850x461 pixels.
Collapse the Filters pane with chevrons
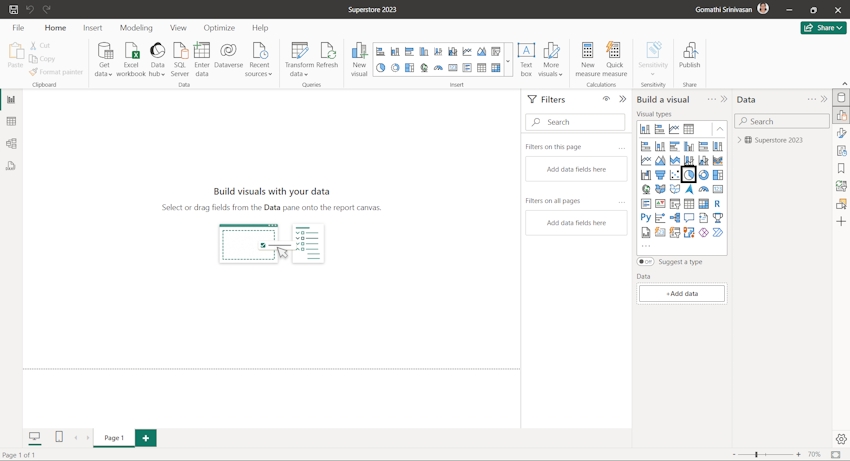622,99
